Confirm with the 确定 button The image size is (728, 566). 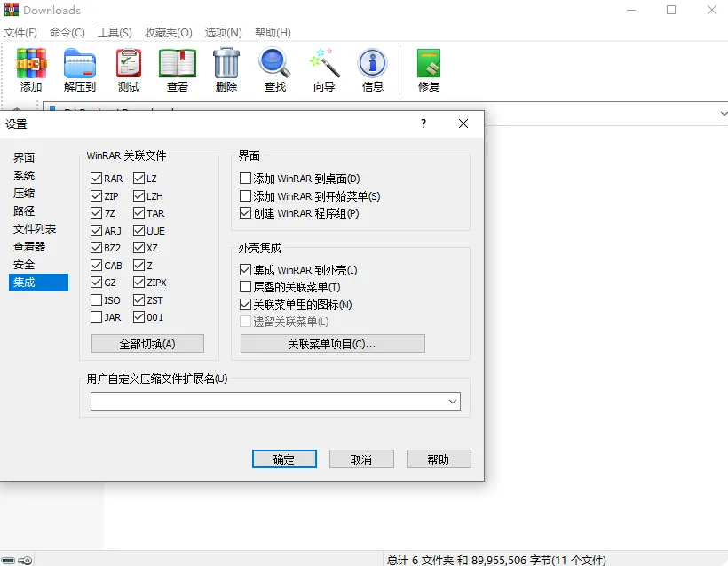point(284,459)
